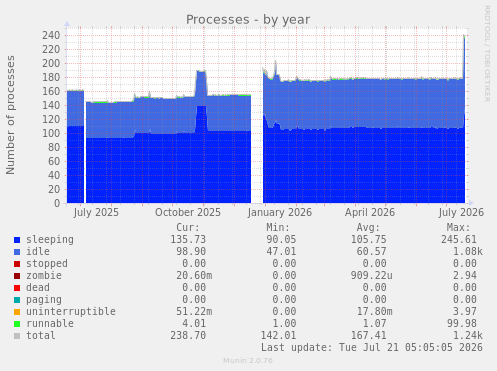Select the dead legend color square

pos(17,288)
